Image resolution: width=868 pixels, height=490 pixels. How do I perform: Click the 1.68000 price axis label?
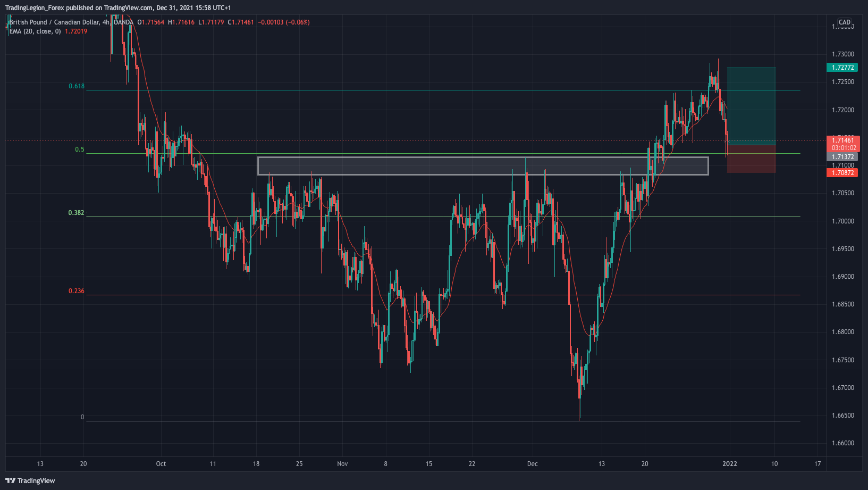click(x=843, y=332)
